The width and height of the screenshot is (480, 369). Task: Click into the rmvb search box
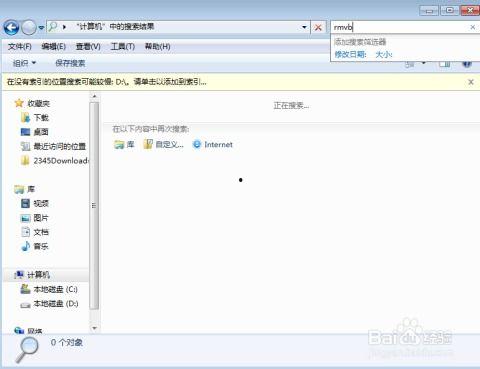tap(400, 27)
